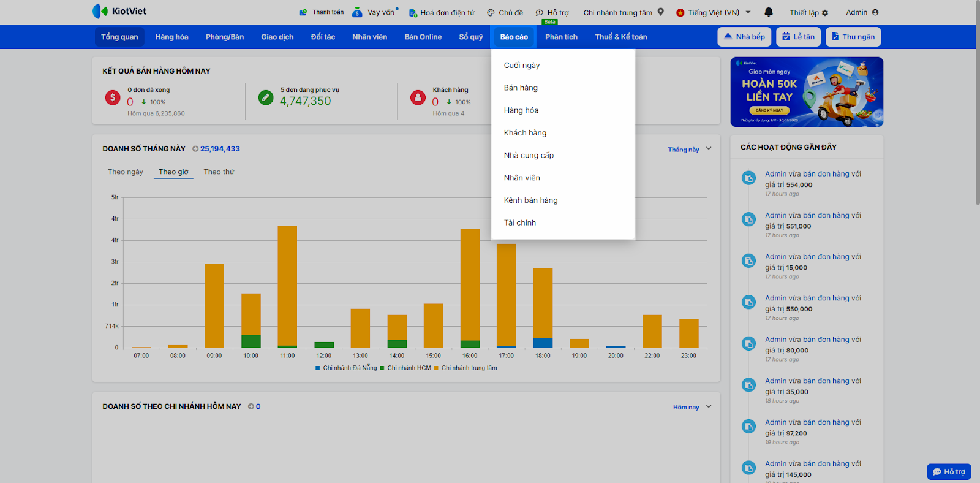This screenshot has height=483, width=980.
Task: Expand the Tháng này period dropdown
Action: [x=709, y=149]
